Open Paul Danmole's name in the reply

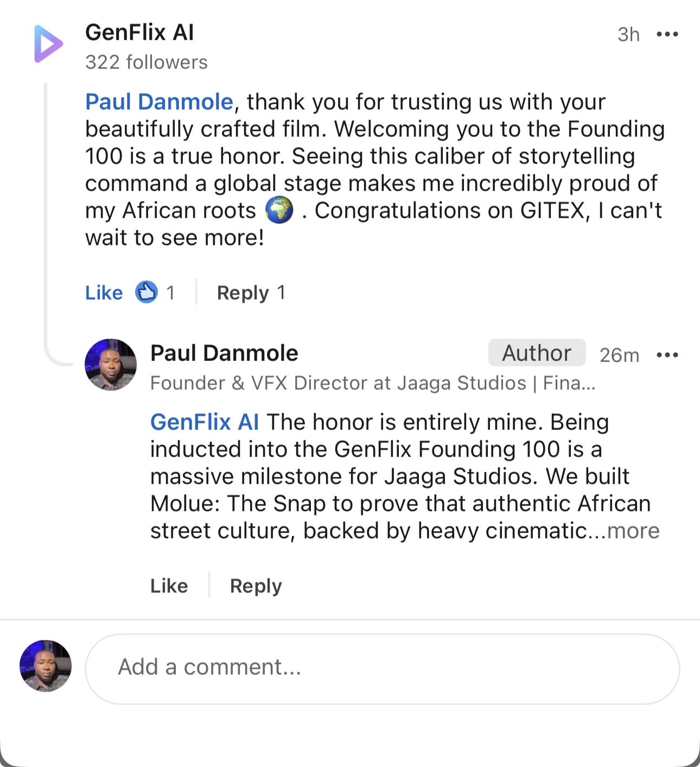(224, 353)
